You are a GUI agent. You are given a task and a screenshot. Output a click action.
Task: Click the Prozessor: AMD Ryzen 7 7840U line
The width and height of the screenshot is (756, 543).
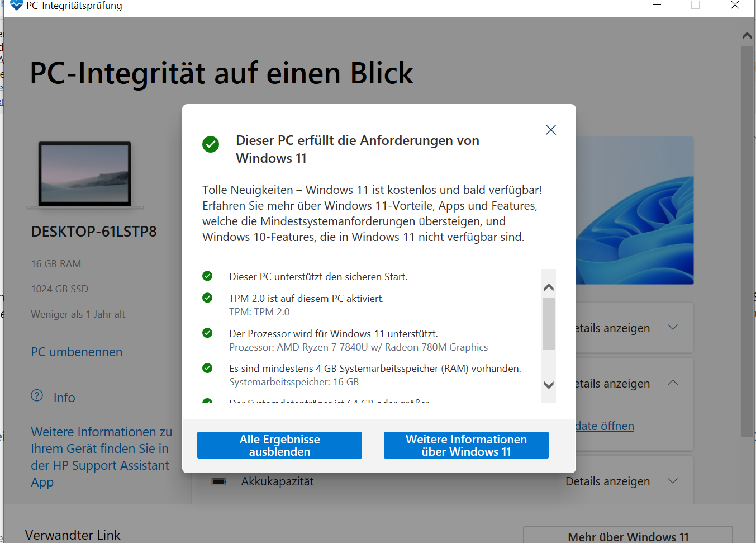pyautogui.click(x=358, y=347)
